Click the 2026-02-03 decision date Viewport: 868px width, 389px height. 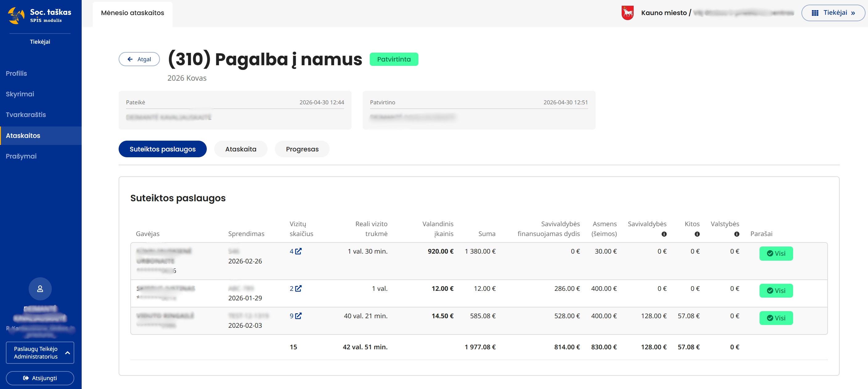tap(245, 325)
